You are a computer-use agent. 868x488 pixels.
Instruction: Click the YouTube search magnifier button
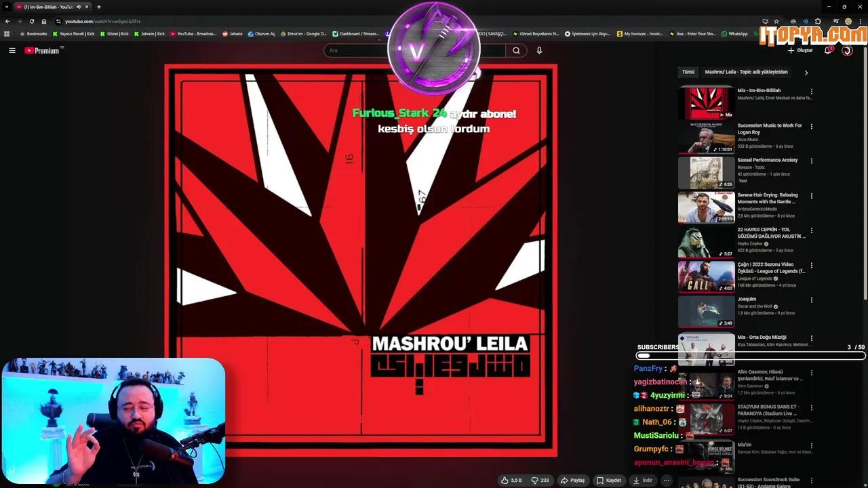[516, 50]
